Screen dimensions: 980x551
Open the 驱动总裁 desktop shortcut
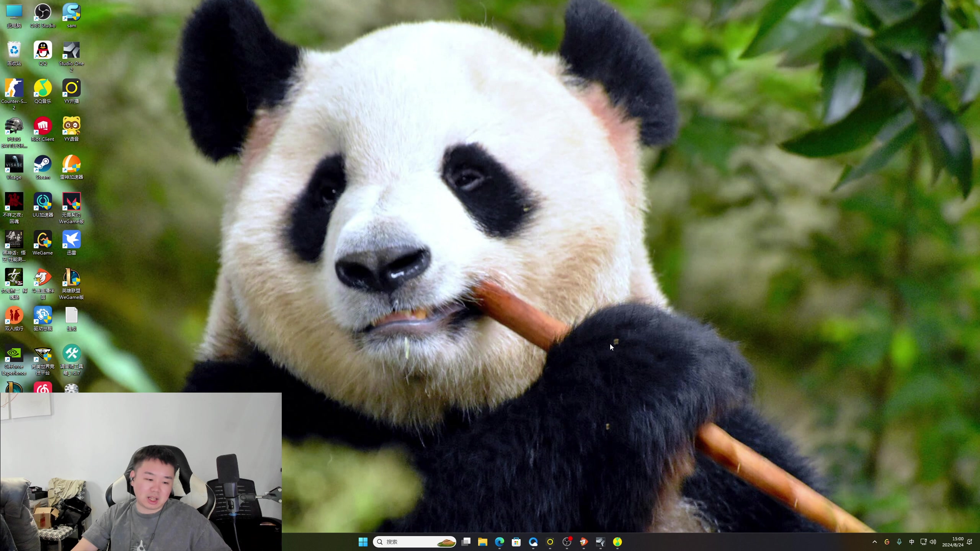tap(43, 319)
